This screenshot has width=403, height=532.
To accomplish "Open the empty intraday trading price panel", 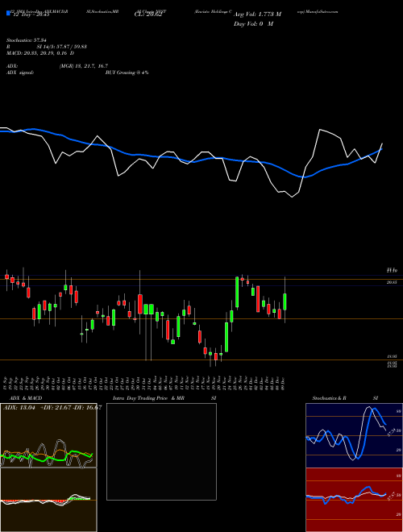I will 161,451.
